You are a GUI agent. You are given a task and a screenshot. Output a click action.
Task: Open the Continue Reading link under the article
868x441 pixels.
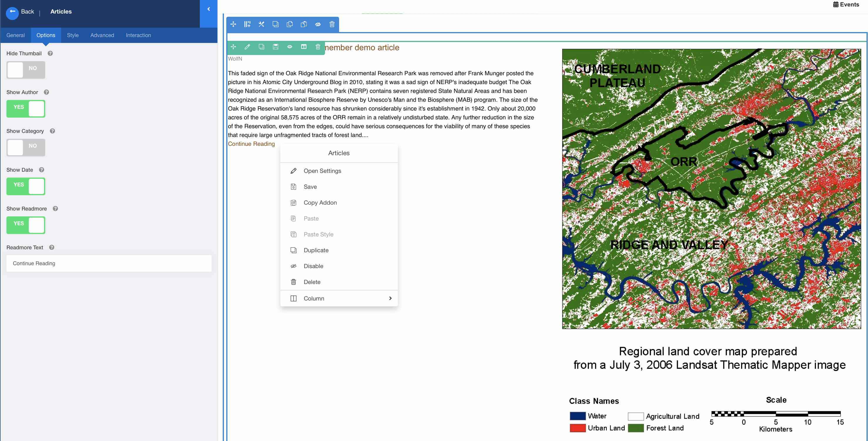pos(251,144)
